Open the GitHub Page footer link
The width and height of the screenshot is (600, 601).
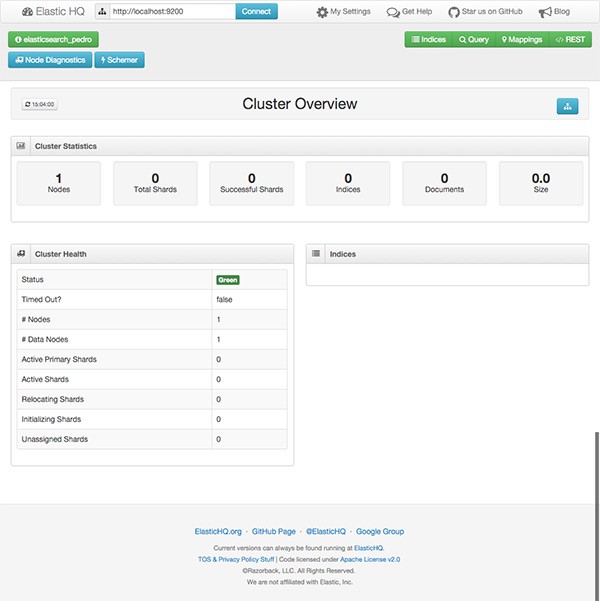pos(274,531)
